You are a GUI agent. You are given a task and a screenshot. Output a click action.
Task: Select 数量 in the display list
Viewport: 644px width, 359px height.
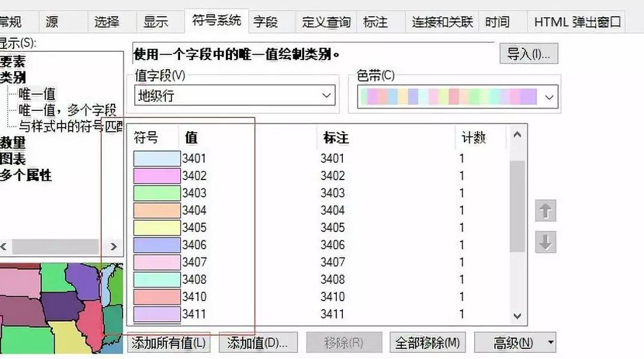click(x=13, y=143)
